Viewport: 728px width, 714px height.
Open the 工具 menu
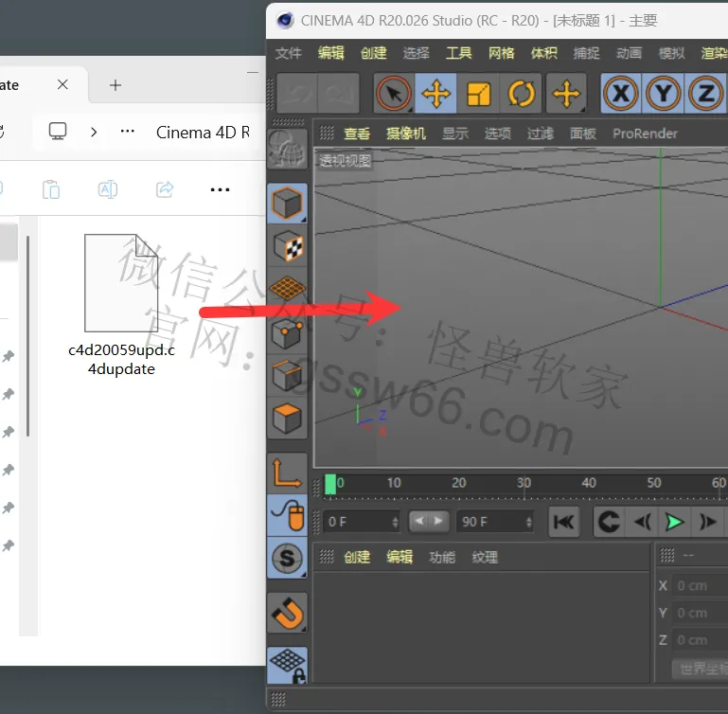(x=459, y=53)
